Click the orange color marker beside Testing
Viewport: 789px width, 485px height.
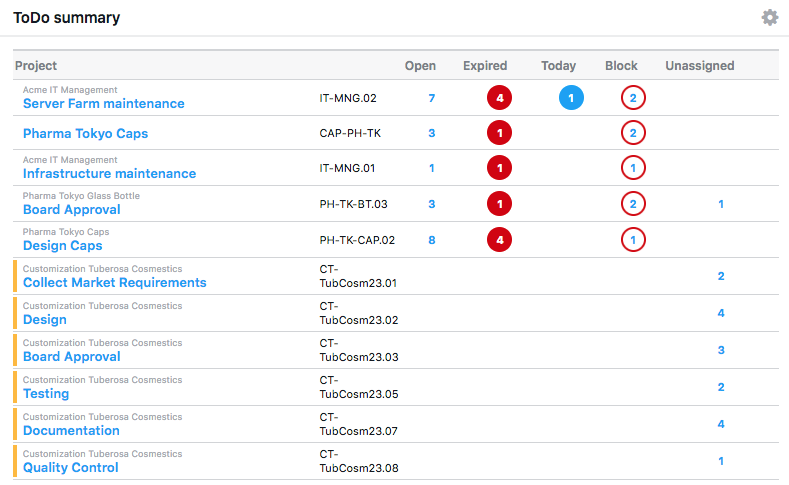[x=16, y=387]
